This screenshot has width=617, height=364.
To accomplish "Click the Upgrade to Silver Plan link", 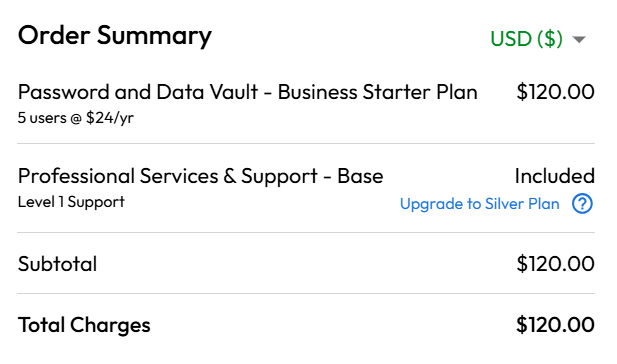I will pos(480,204).
